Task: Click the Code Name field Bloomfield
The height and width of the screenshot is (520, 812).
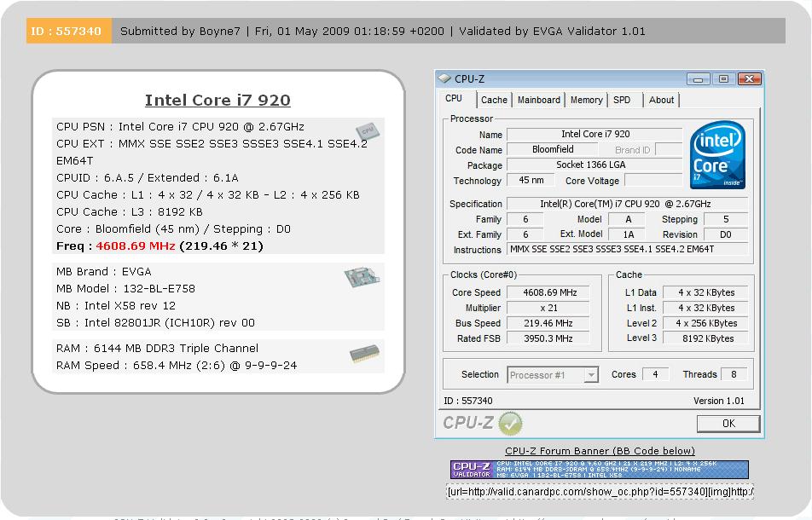Action: pyautogui.click(x=553, y=149)
